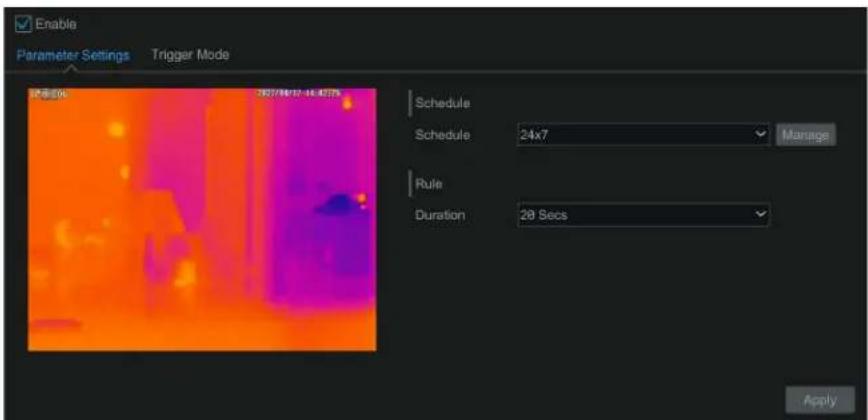Open the Trigger Mode tab
Image resolution: width=868 pixels, height=420 pixels.
tap(190, 55)
